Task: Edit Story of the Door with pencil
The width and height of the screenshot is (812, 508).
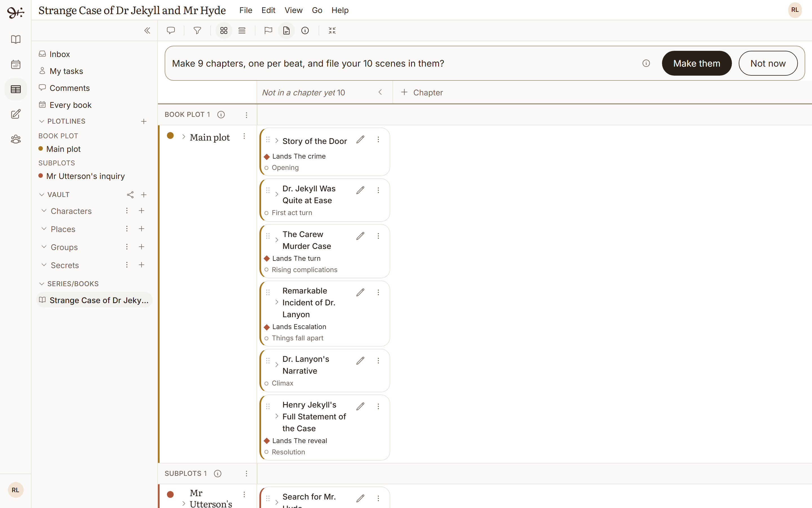Action: pos(360,139)
